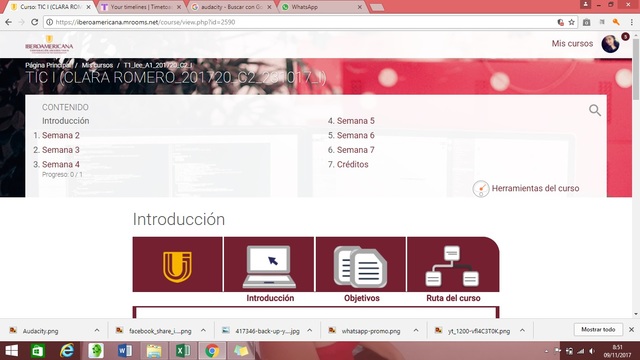Open Semana 4 section link

pos(61,164)
